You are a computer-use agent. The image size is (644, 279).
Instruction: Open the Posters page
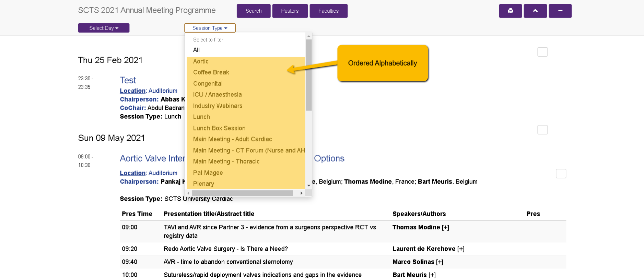tap(290, 11)
